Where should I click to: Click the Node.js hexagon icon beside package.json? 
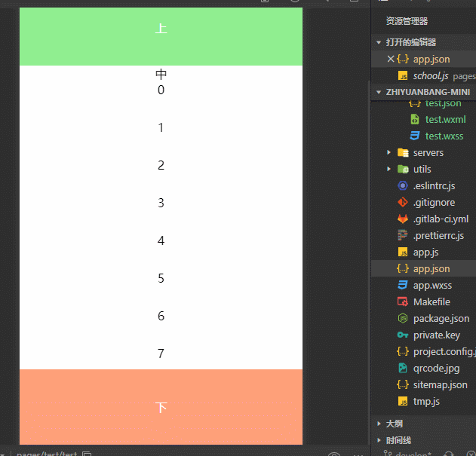(x=403, y=318)
